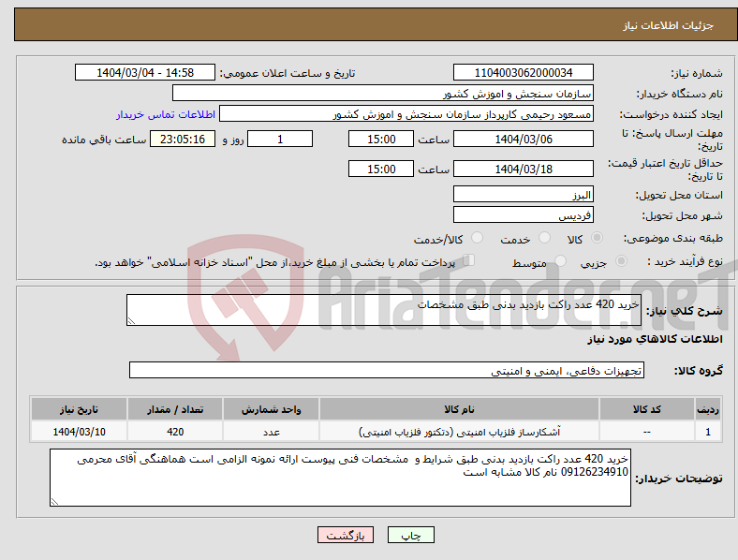Screen dimensions: 738x560
Task: Select the متوسط purchase type radio
Action: [561, 260]
